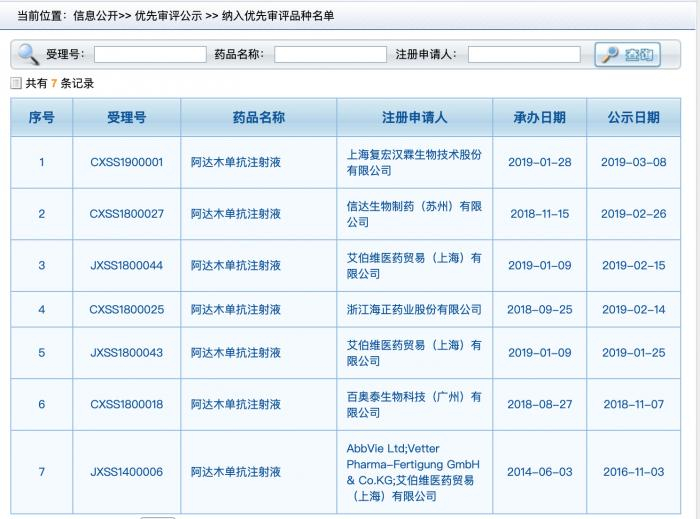Click the 共有 7 条记录 record count
This screenshot has width=700, height=519.
point(60,83)
